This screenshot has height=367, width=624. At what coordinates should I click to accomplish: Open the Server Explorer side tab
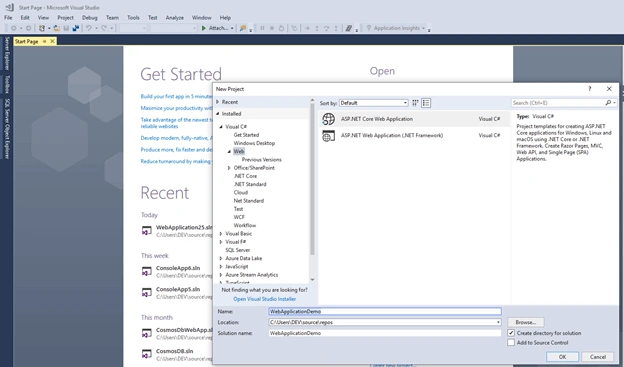(x=7, y=53)
